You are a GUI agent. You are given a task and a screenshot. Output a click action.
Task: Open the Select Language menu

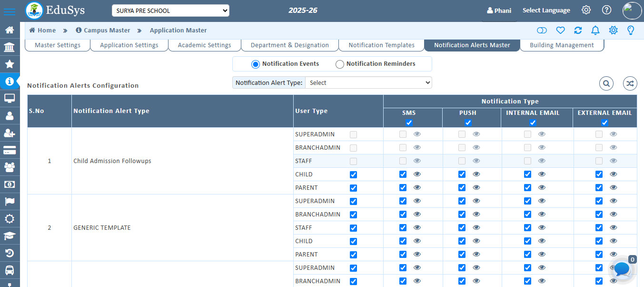546,10
